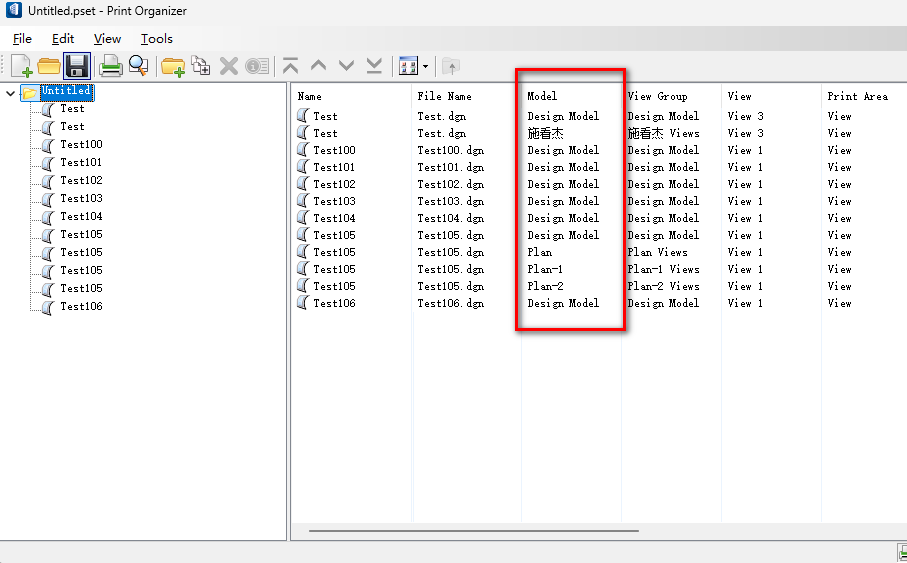Click the Test104.dgn file name cell
The height and width of the screenshot is (563, 907).
pos(451,218)
